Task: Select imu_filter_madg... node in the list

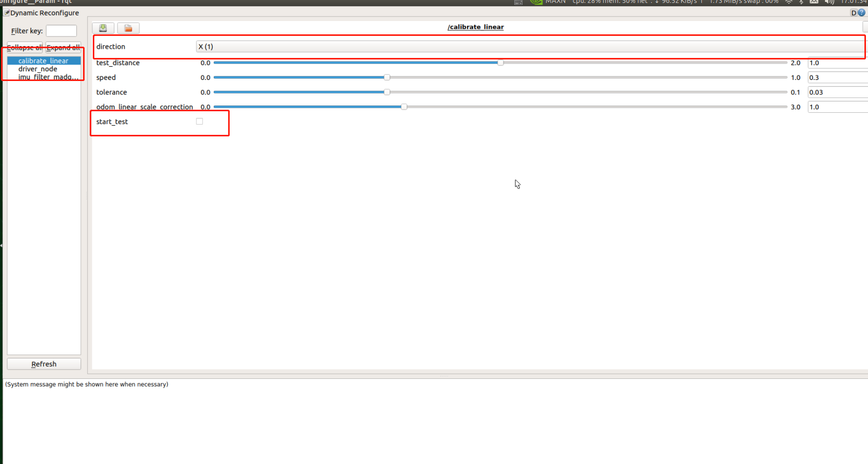Action: [48, 77]
